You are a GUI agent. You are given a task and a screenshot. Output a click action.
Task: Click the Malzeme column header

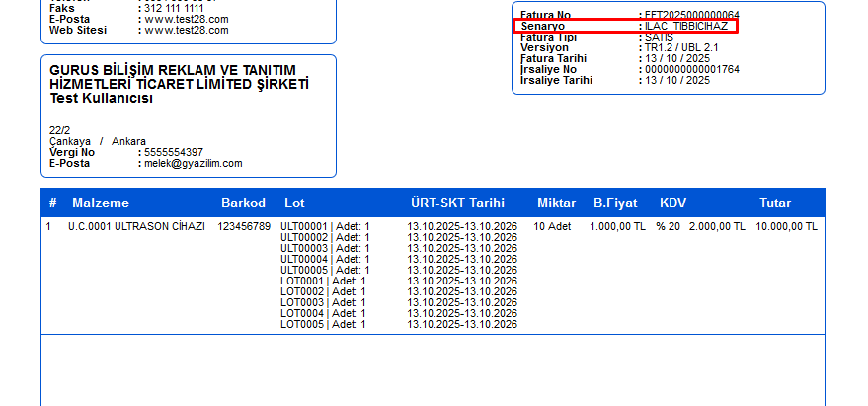[x=101, y=203]
